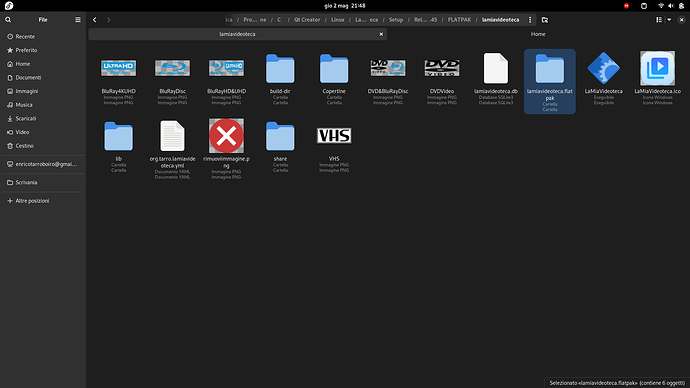Select the lamiavideoteca.flatpak folder

550,81
